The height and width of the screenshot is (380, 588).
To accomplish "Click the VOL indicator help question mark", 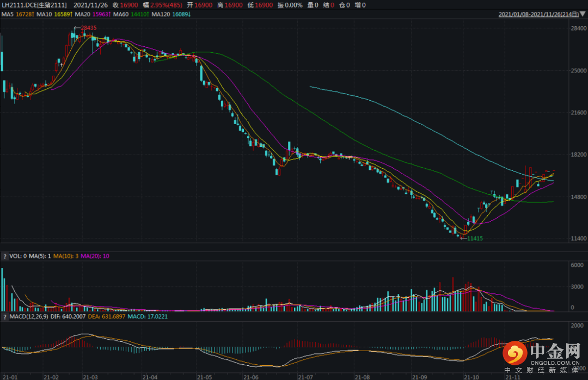I will pos(5,256).
